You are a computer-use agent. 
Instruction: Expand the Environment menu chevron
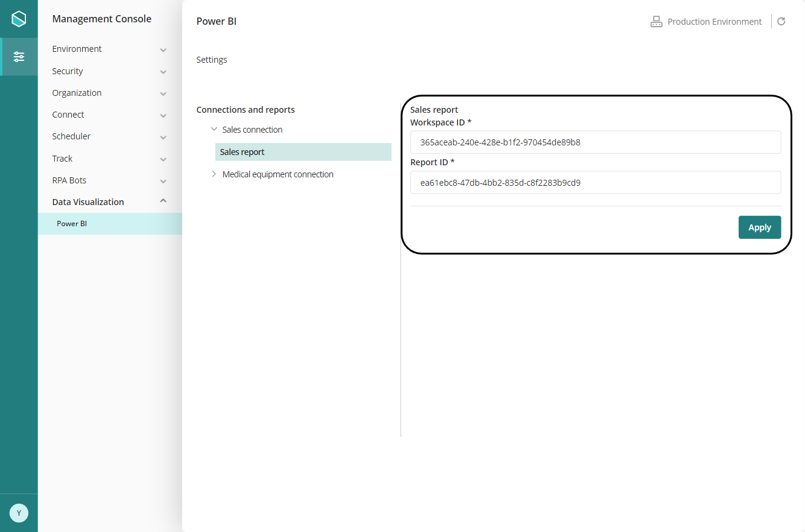click(163, 49)
